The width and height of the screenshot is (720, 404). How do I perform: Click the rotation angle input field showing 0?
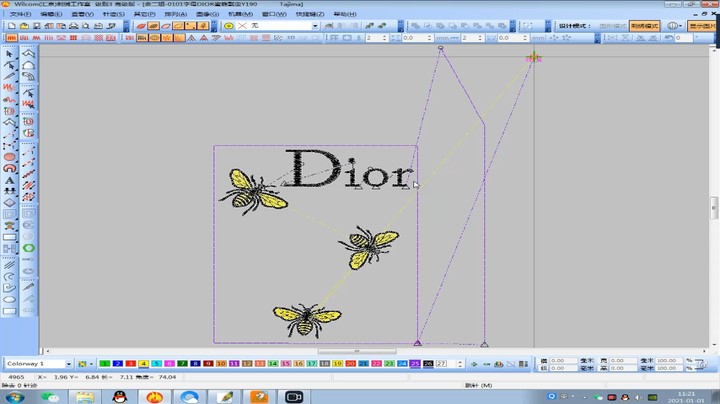(x=684, y=38)
